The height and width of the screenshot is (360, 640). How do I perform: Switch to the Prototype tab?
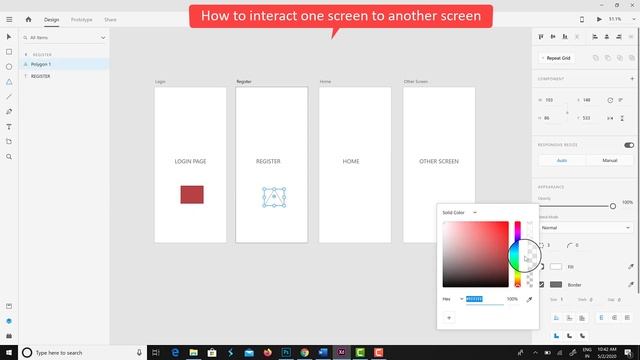click(81, 20)
